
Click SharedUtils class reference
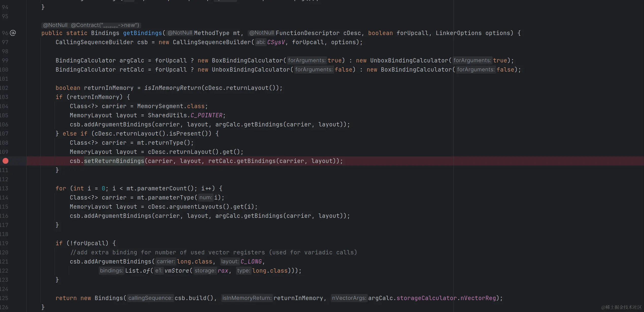pos(167,115)
